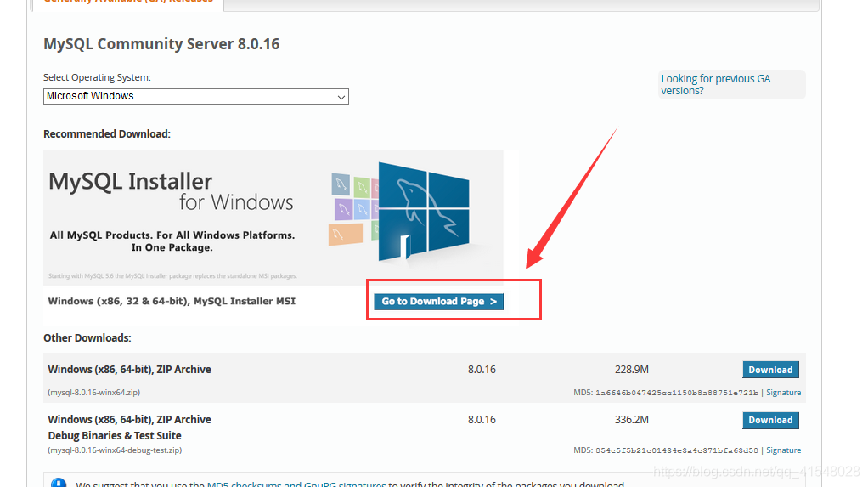Click the 228.9M size value
The width and height of the screenshot is (868, 487).
pyautogui.click(x=632, y=370)
